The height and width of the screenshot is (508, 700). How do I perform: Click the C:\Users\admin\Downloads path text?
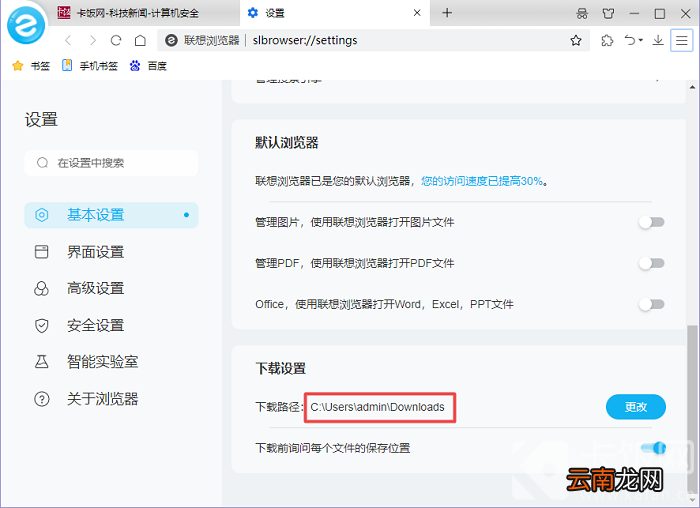point(378,407)
